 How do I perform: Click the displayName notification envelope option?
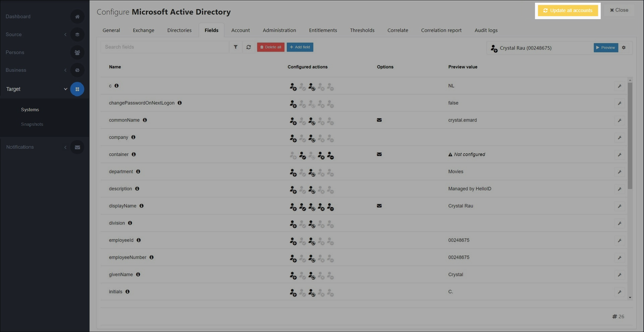(379, 206)
